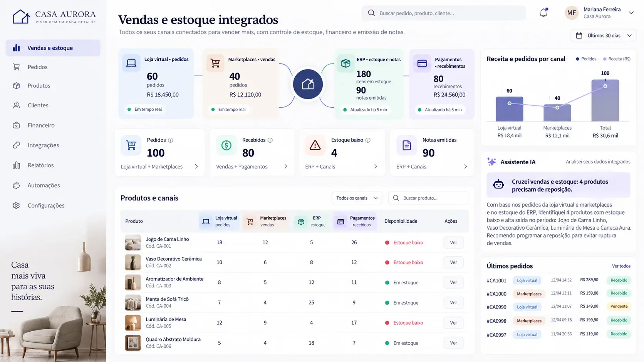Screen dimensions: 644x362
Task: Click the info icon beside Recebidos
Action: coord(270,140)
